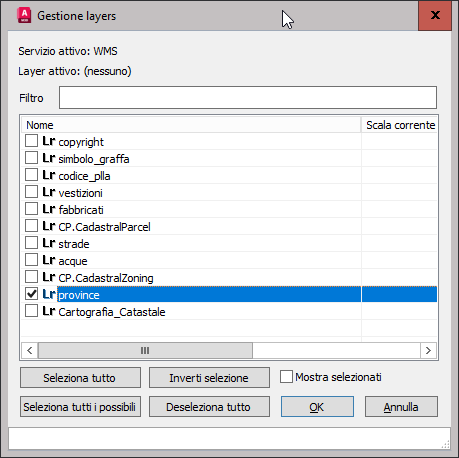The width and height of the screenshot is (459, 458).
Task: Click the Lr icon beside copyright
Action: coord(49,141)
